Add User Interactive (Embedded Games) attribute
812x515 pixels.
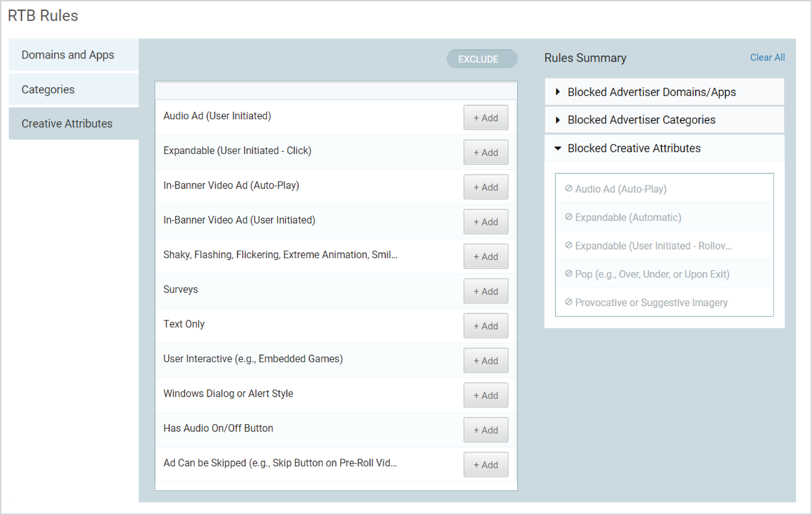click(x=486, y=361)
